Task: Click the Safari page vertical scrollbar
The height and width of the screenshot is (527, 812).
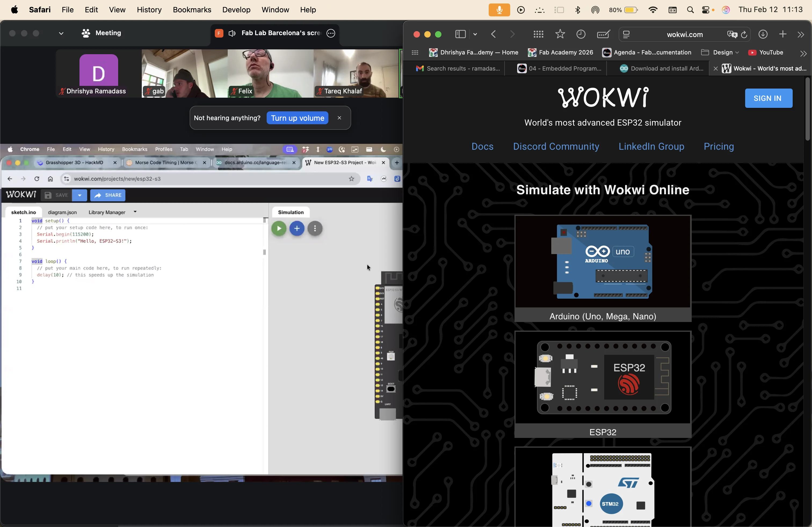Action: coord(807,109)
